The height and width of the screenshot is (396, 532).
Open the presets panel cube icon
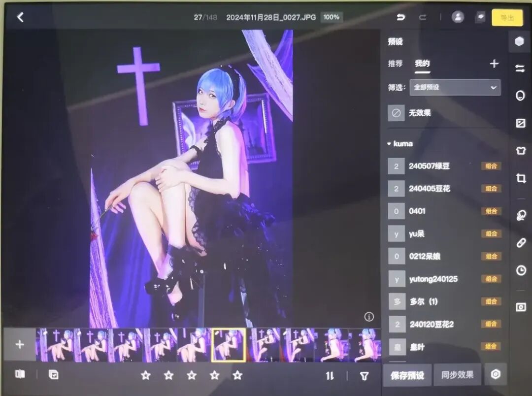point(519,41)
